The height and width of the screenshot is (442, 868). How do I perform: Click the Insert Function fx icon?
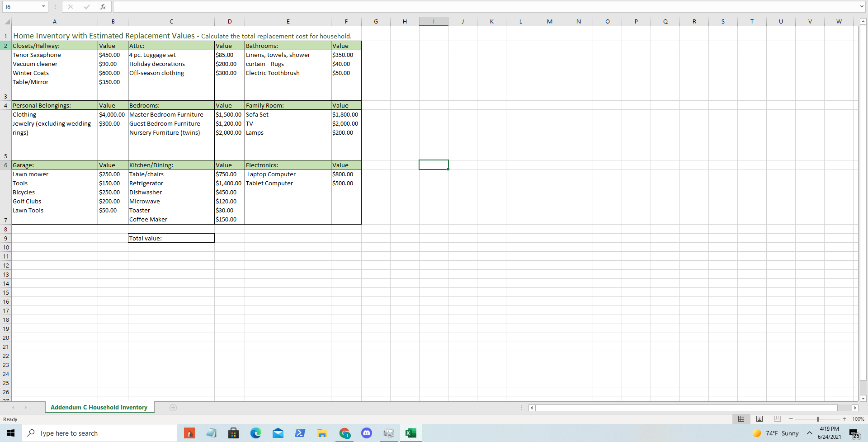coord(103,7)
